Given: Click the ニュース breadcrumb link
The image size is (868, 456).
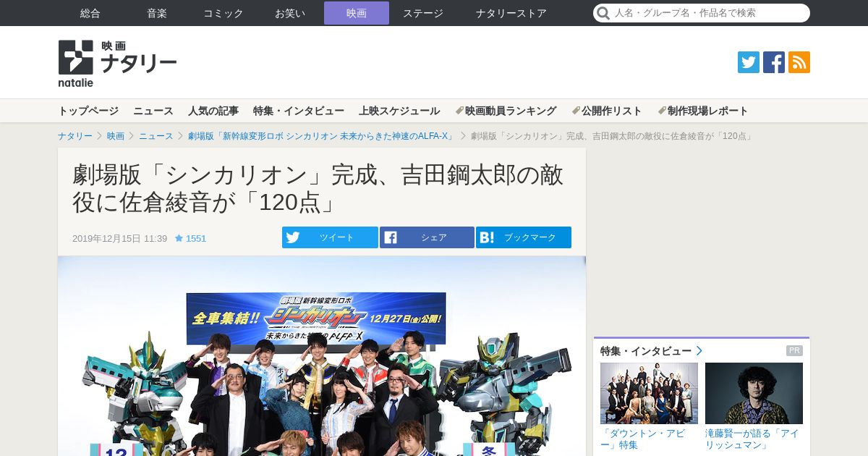Looking at the screenshot, I should click(156, 136).
